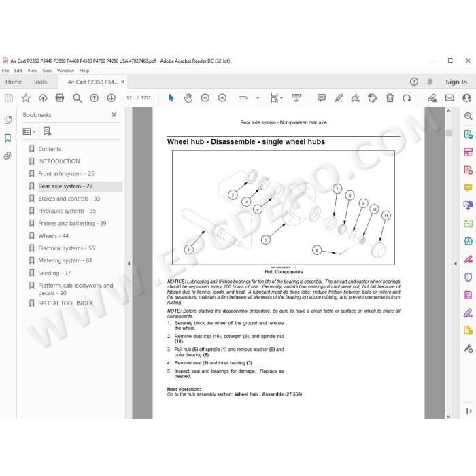Open the 77% zoom level dropdown
476x476 pixels.
coord(258,98)
